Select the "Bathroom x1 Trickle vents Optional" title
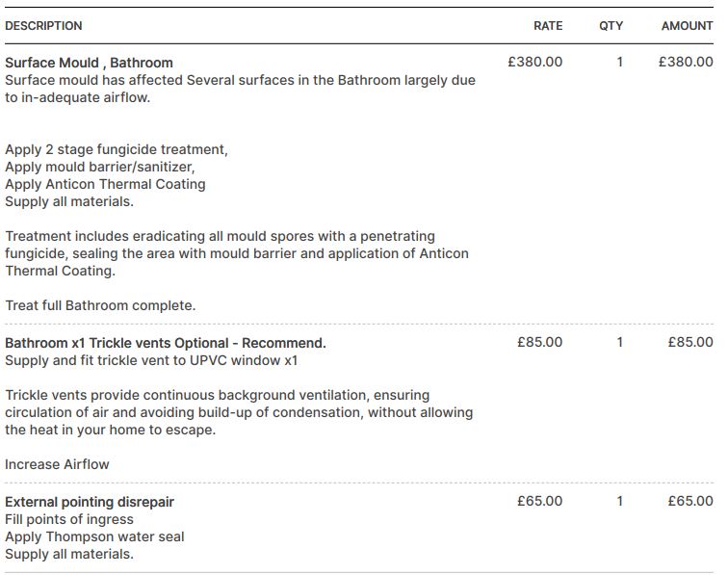This screenshot has height=575, width=728. pyautogui.click(x=166, y=343)
